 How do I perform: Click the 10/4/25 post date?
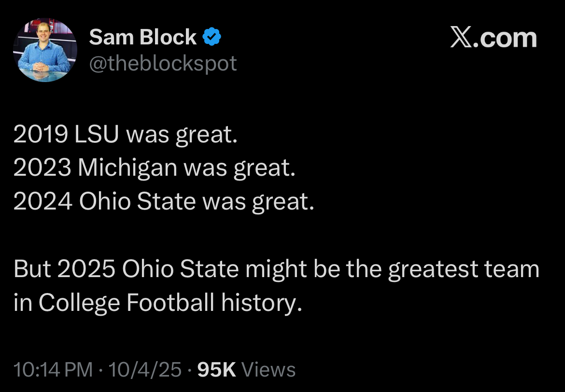tap(145, 370)
